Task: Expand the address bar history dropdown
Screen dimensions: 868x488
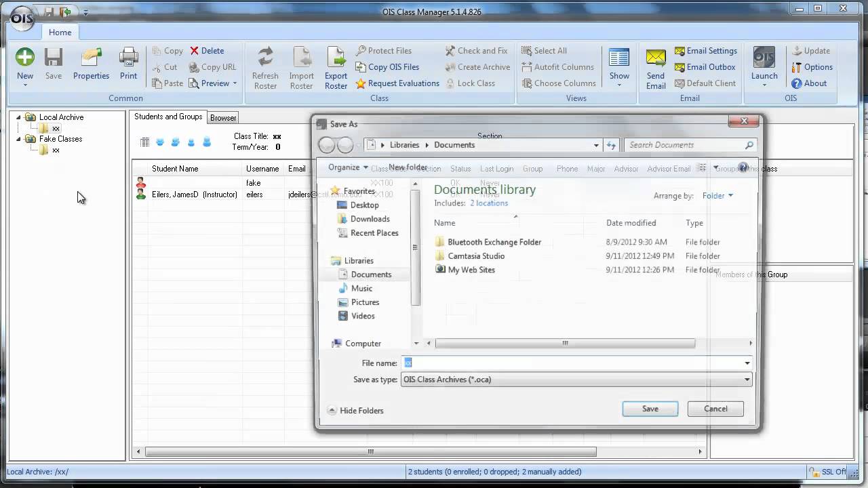Action: (x=596, y=145)
